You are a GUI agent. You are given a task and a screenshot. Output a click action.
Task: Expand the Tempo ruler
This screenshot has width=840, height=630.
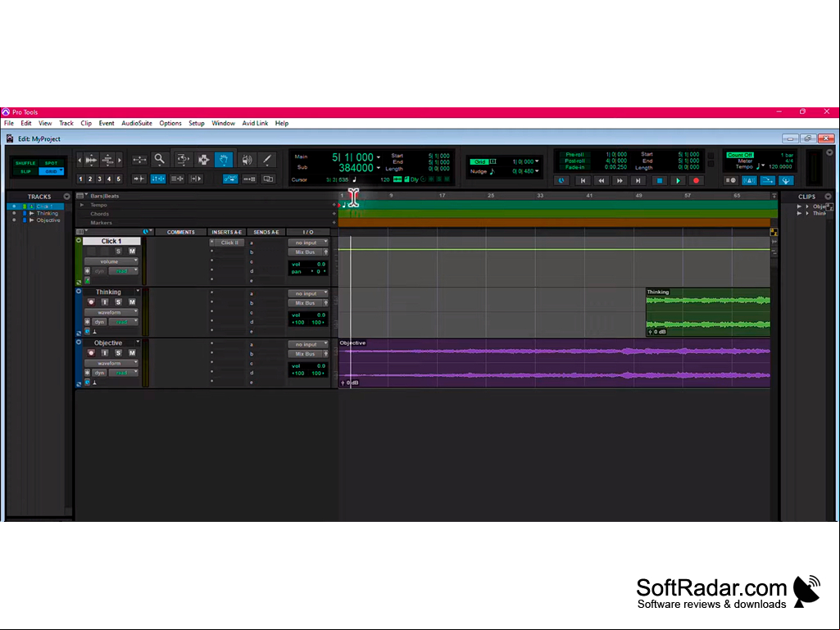click(82, 205)
